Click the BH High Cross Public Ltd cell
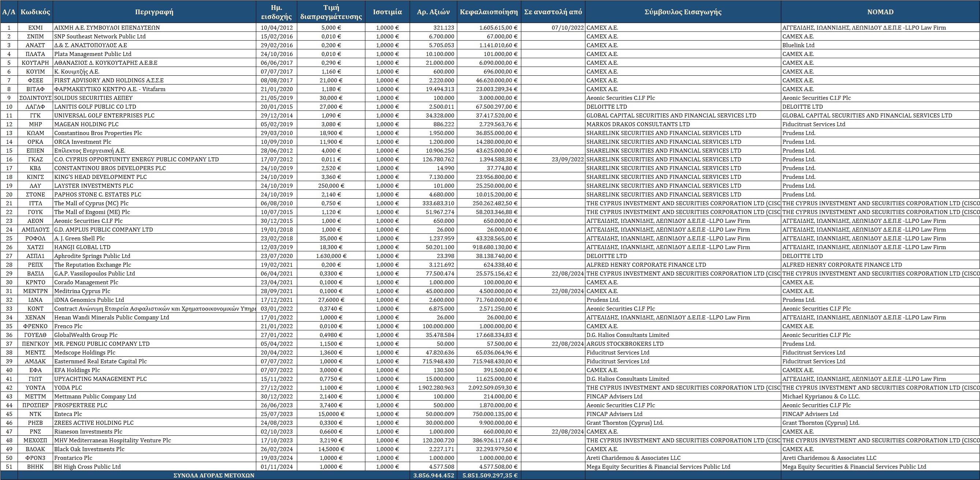Screen dimensions: 980x480 pyautogui.click(x=154, y=467)
